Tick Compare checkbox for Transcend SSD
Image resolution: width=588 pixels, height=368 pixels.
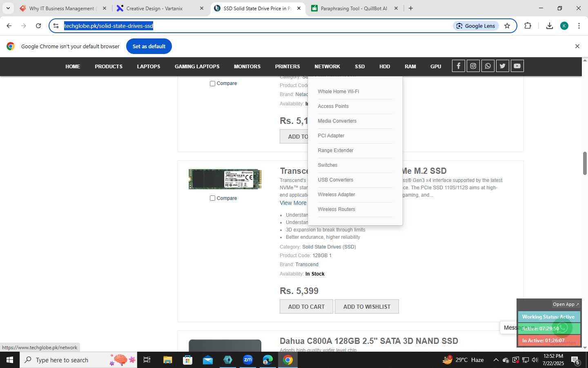pos(212,198)
